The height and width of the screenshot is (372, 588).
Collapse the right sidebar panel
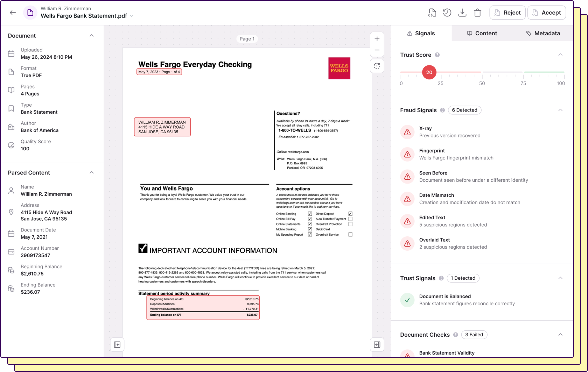[x=377, y=345]
